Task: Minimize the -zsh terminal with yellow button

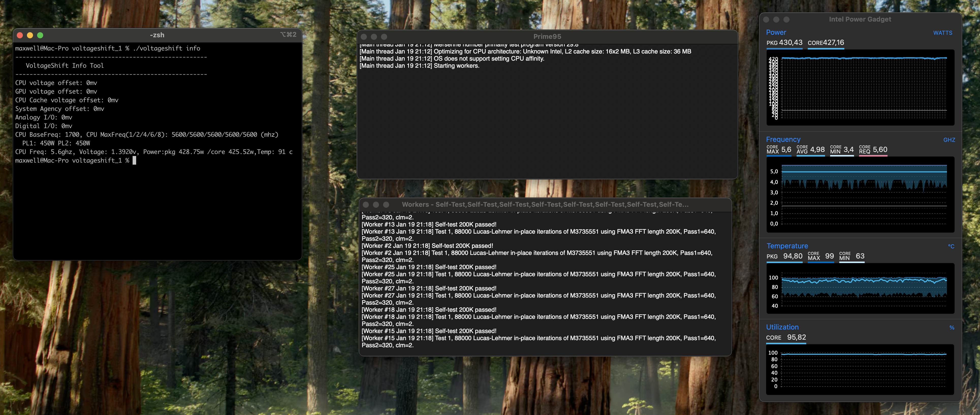Action: click(30, 35)
